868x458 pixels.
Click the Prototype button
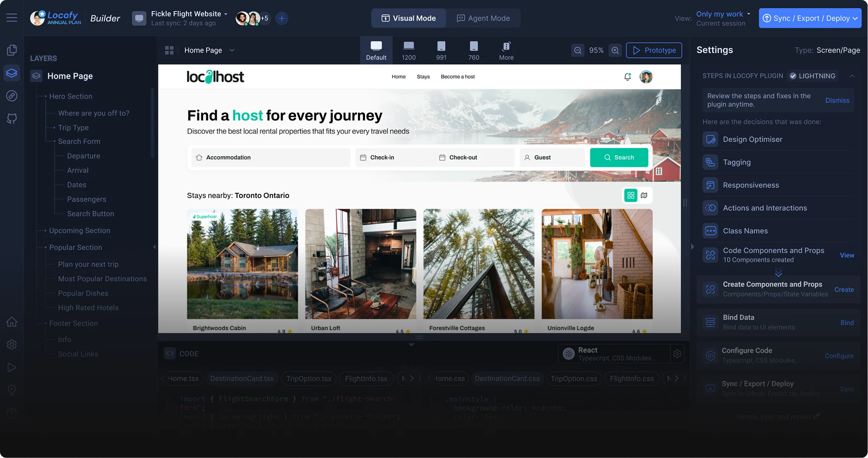(x=654, y=50)
